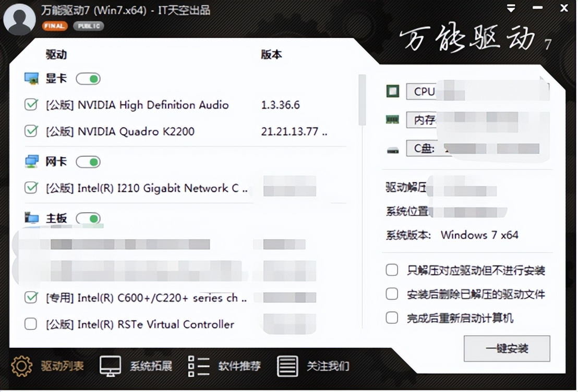This screenshot has width=578, height=392.
Task: Click the 关注我们 document icon
Action: [287, 365]
